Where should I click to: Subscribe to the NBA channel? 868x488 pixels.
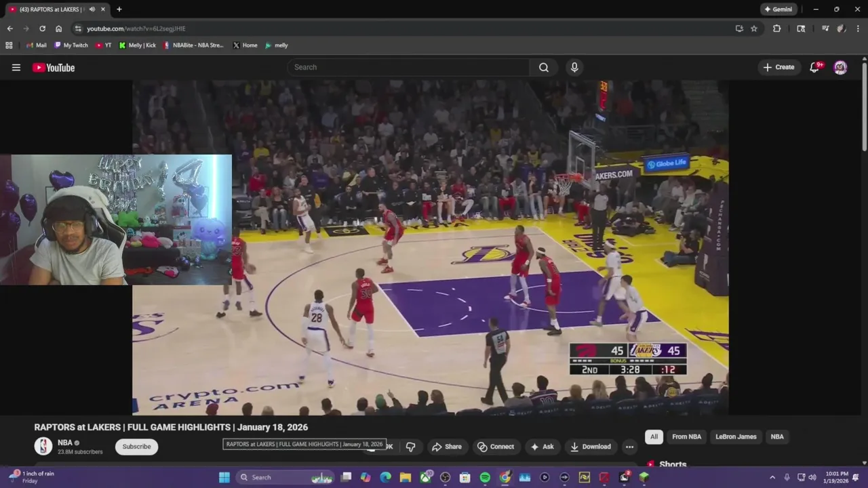coord(136,447)
